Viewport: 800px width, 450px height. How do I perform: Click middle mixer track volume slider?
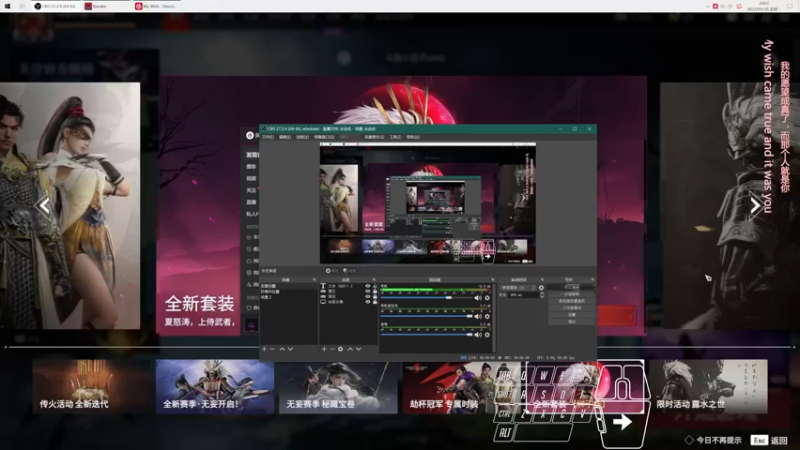tap(427, 316)
